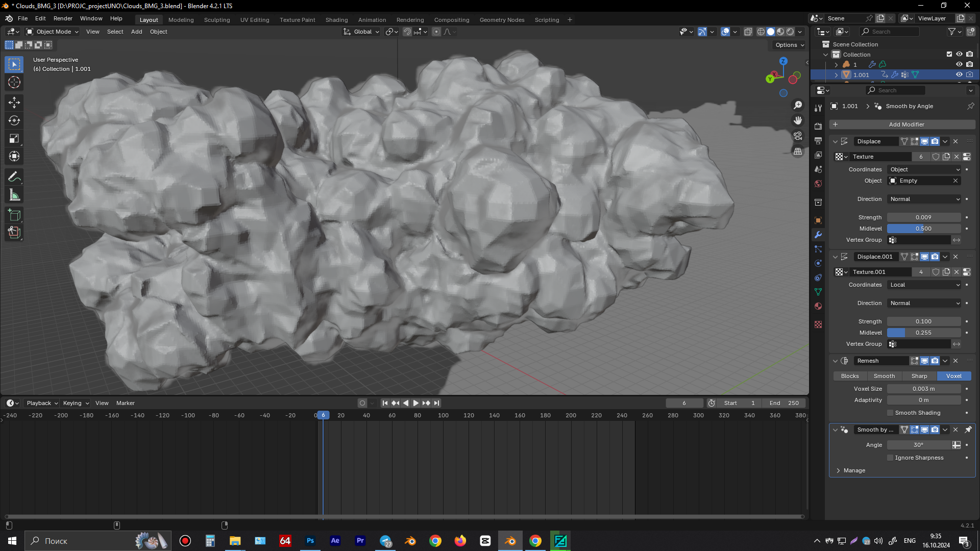Viewport: 980px width, 551px height.
Task: Open the Modifiers wrench properties tab
Action: click(x=818, y=235)
